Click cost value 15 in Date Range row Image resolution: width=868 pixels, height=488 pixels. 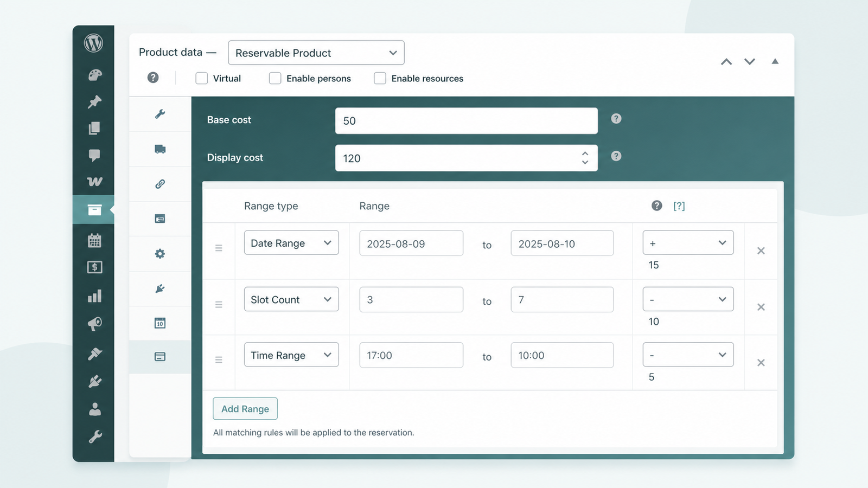(x=654, y=265)
